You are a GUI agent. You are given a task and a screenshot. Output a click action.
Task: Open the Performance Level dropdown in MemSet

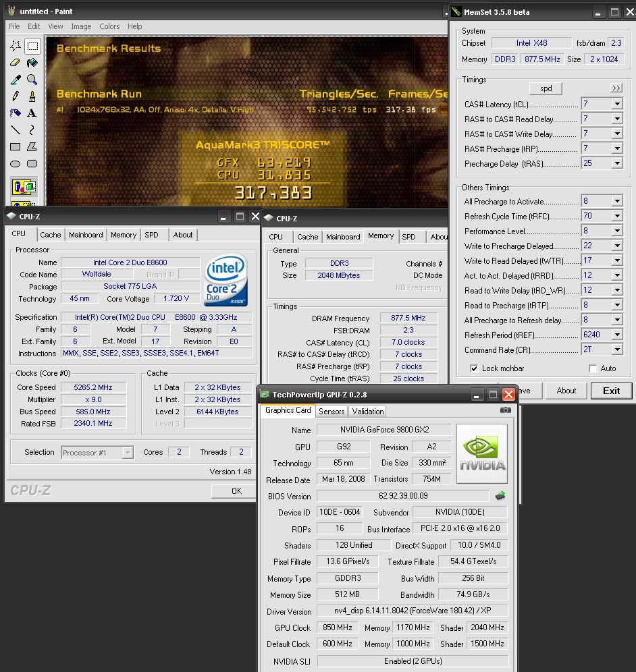pyautogui.click(x=616, y=231)
